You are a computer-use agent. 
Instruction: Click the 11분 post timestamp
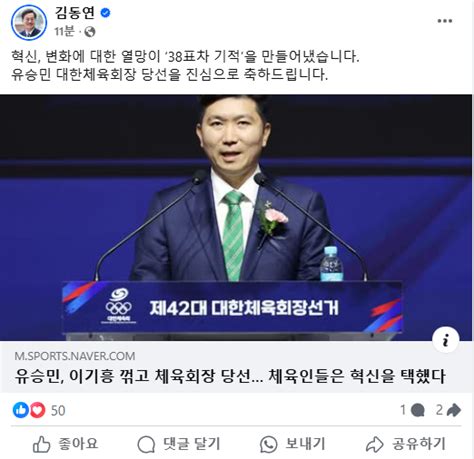point(64,32)
